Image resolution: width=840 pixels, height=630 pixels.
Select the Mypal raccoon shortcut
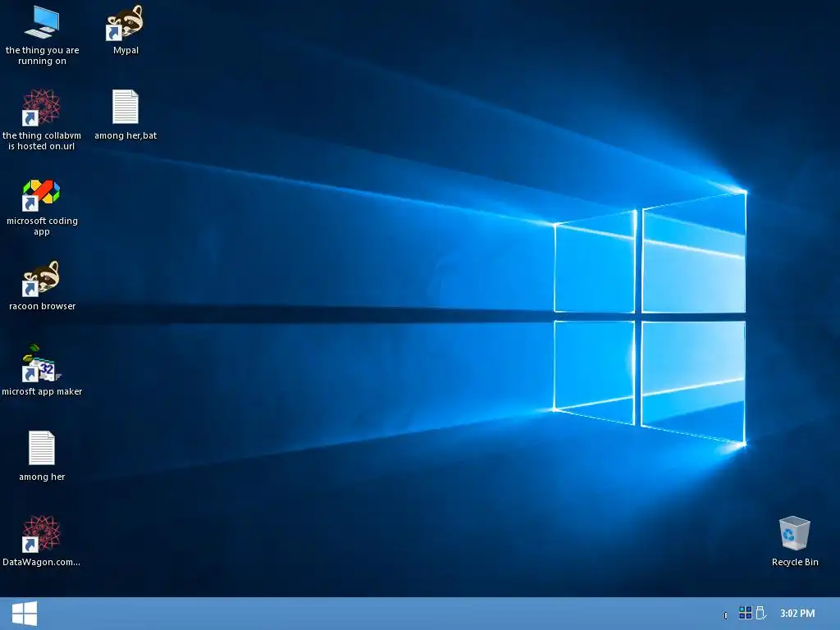tap(125, 22)
